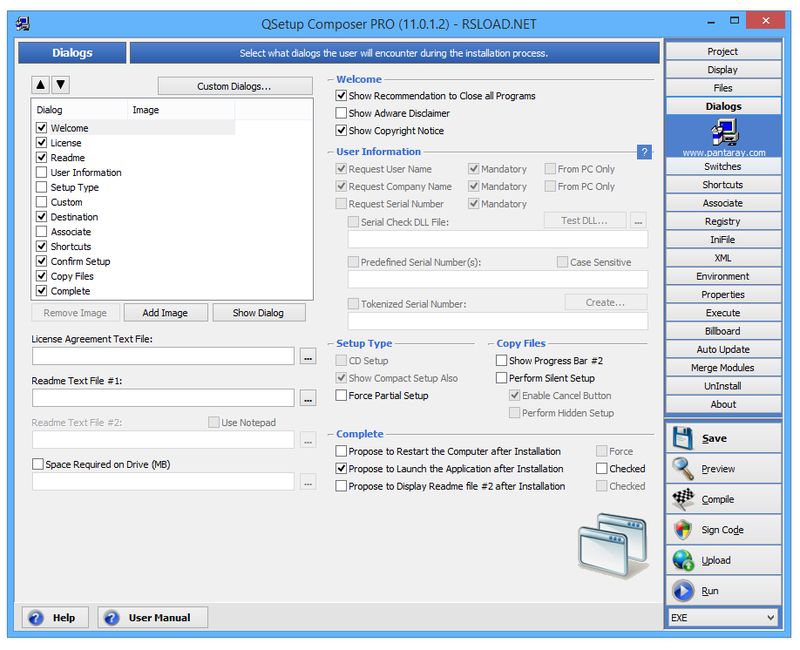Enable Show Progress Bar #2
This screenshot has width=800, height=650.
tap(502, 361)
